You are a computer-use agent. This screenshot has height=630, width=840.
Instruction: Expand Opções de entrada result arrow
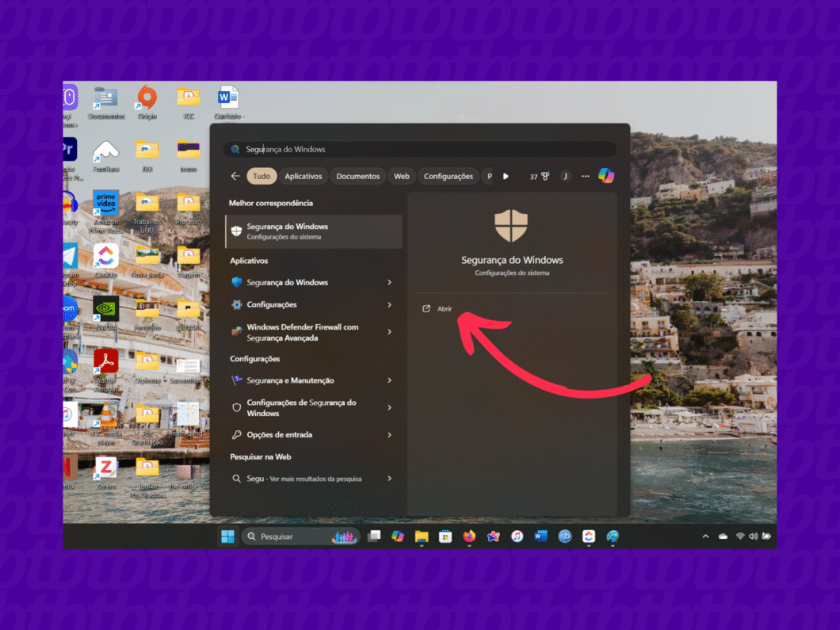389,435
